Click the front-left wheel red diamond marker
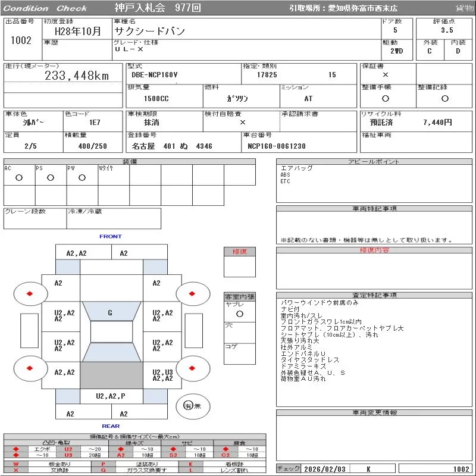This screenshot has height=476, width=476. tap(30, 293)
